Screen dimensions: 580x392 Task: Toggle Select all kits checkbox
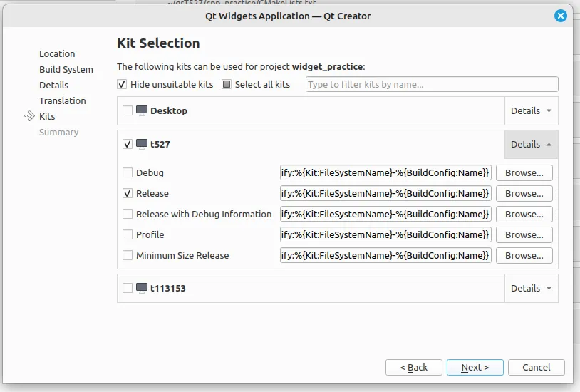[x=227, y=84]
